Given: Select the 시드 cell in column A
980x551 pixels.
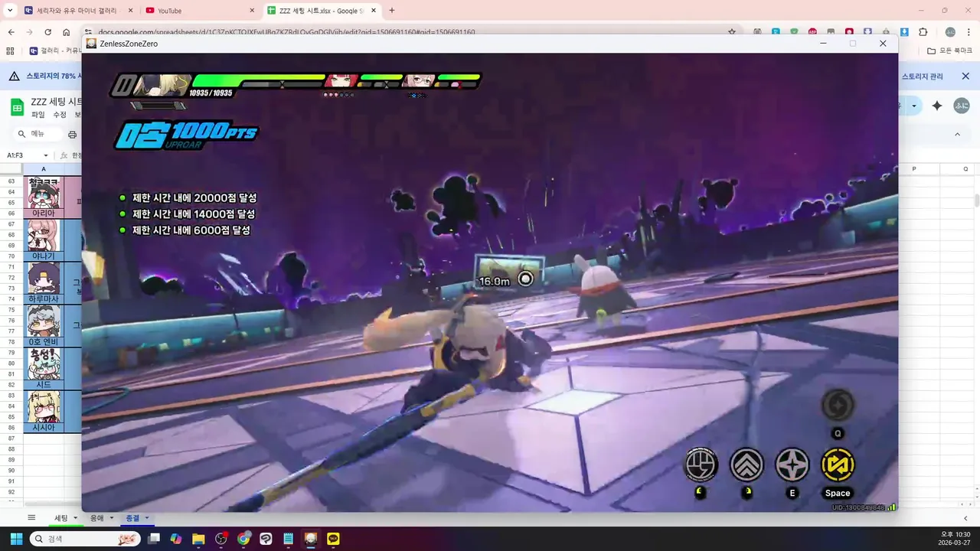Looking at the screenshot, I should pyautogui.click(x=43, y=385).
